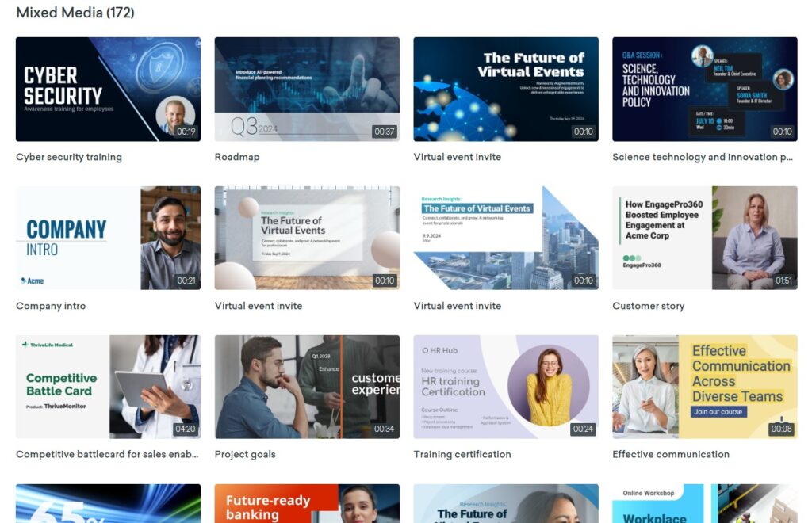Viewport: 812px width, 523px height.
Task: Click the 'Training certification' title text
Action: (x=462, y=454)
